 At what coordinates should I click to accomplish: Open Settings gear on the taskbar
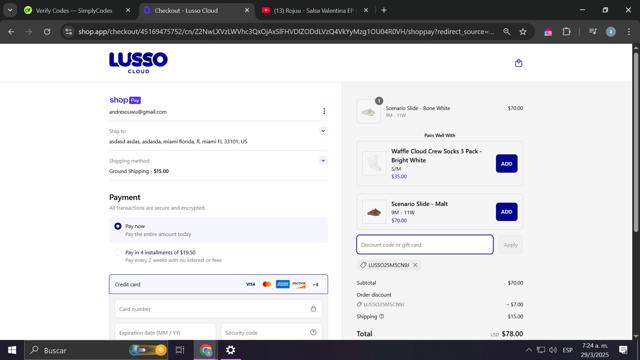coord(231,350)
